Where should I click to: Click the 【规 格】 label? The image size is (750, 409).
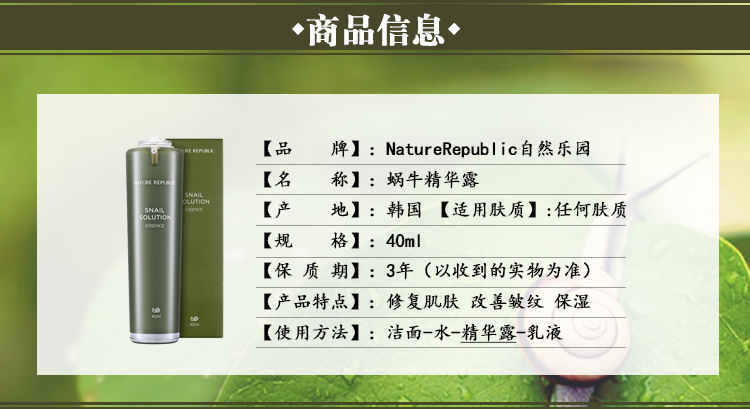coord(311,241)
